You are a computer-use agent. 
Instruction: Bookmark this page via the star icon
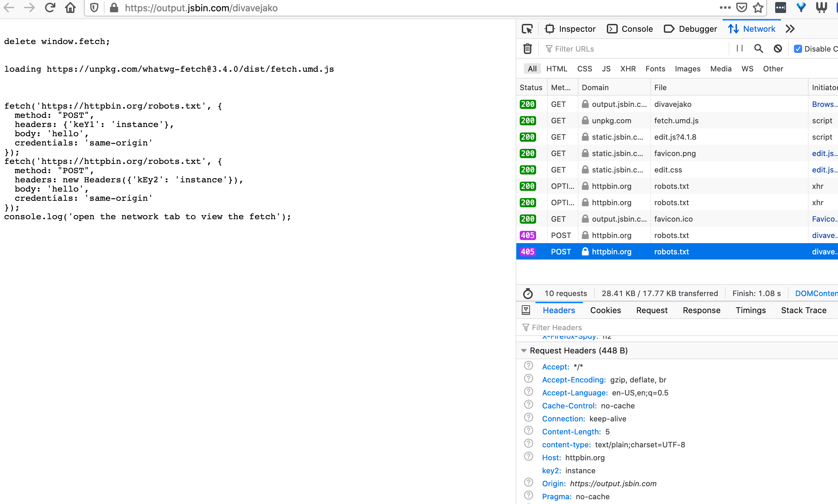[759, 8]
